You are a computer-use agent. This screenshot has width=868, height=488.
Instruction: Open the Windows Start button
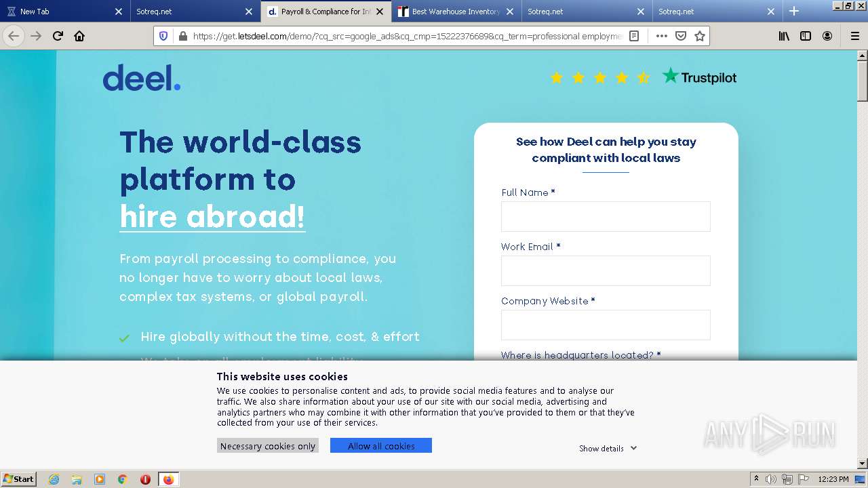(19, 479)
